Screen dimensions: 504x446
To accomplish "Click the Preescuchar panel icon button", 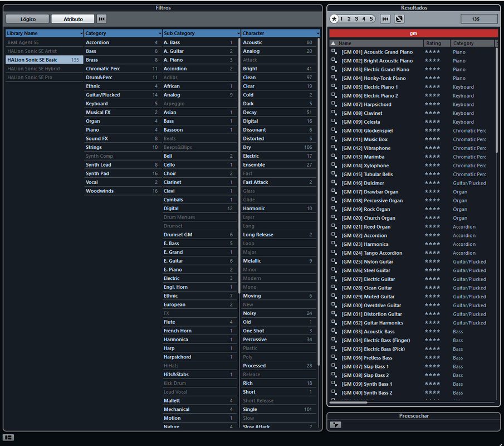I will click(335, 425).
